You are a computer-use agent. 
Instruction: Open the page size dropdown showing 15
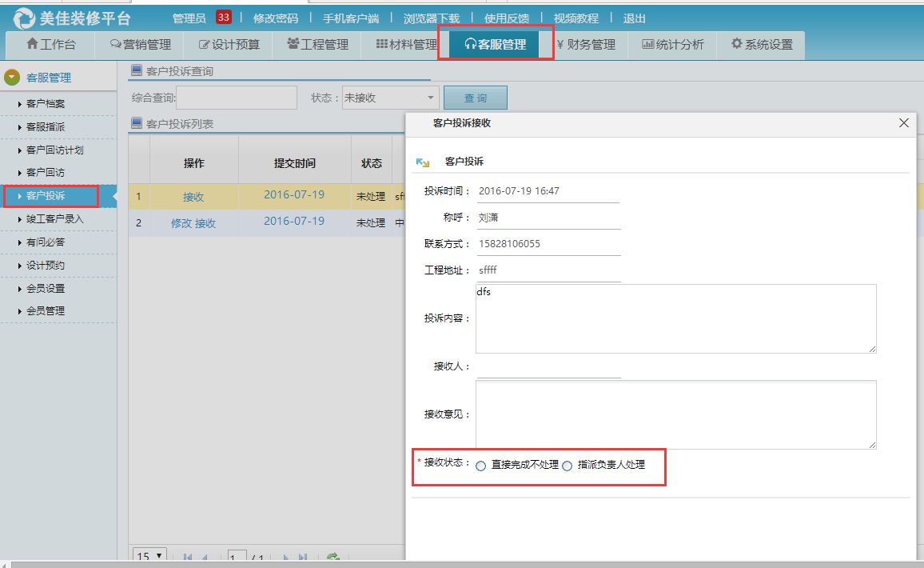tap(148, 554)
